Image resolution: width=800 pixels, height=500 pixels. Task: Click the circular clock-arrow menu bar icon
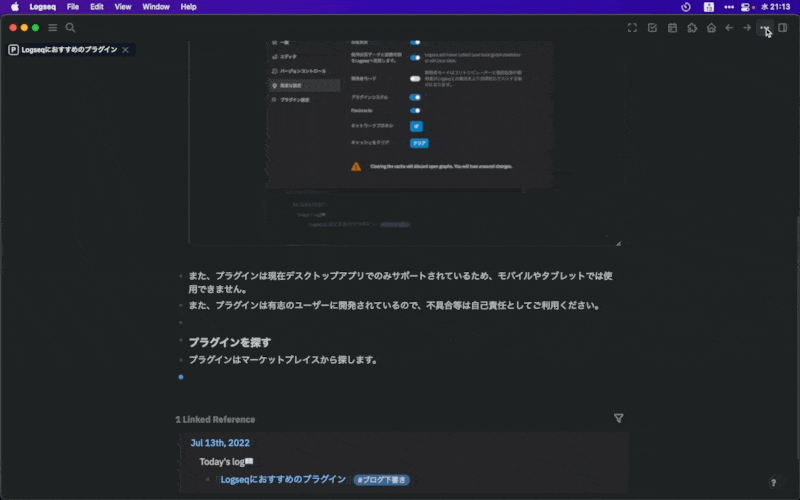pyautogui.click(x=686, y=7)
